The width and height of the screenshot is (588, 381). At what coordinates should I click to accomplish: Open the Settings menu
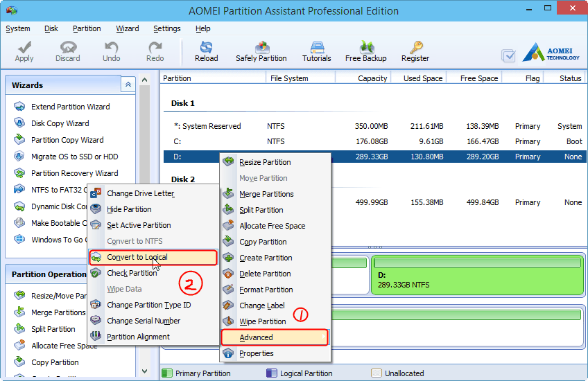167,28
